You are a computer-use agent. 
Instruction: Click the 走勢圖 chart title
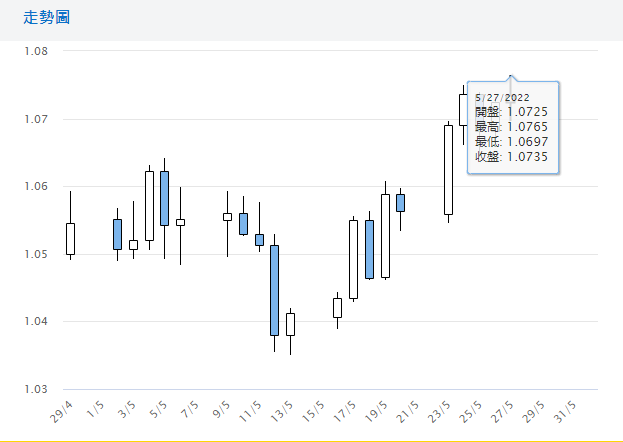tap(45, 19)
